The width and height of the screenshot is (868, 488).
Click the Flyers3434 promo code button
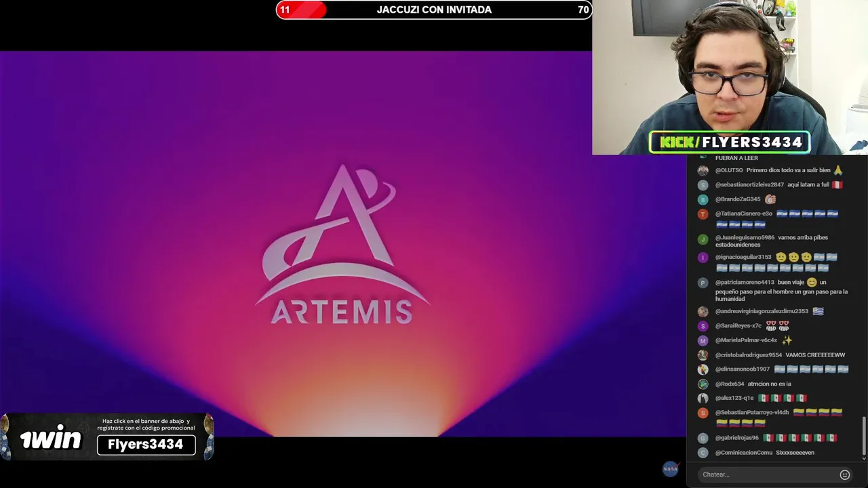coord(146,445)
